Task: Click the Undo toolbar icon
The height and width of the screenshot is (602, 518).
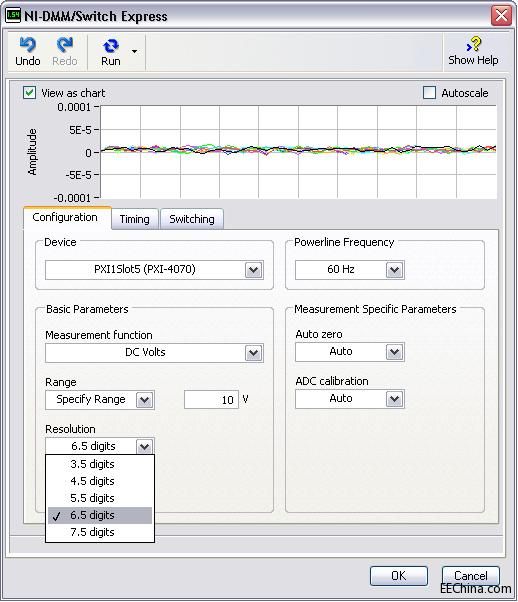Action: click(x=28, y=45)
